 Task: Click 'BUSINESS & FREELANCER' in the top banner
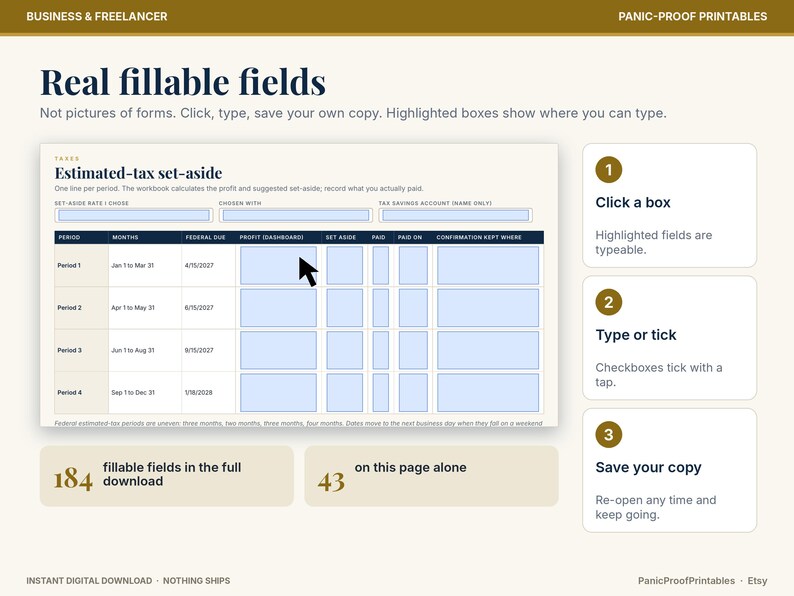click(x=97, y=16)
